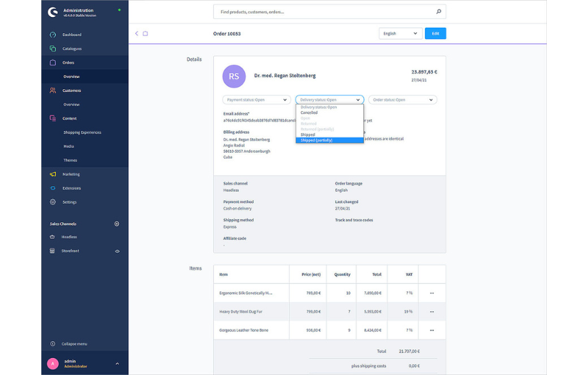The height and width of the screenshot is (375, 588).
Task: Select Delivery status: Open option
Action: [x=329, y=107]
